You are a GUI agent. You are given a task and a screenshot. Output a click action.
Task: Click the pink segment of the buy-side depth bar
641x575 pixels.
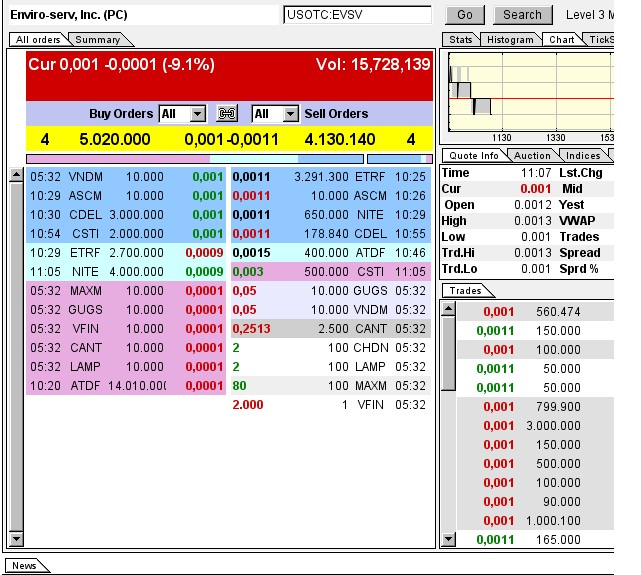118,159
